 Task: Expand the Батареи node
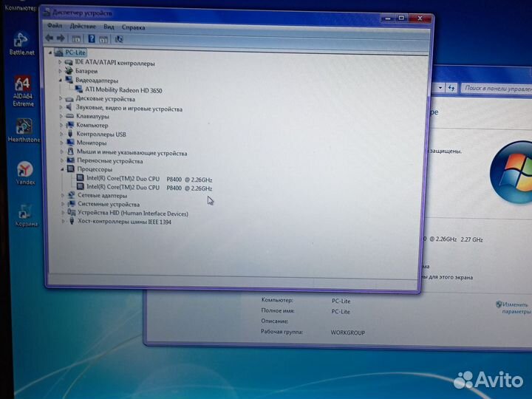coord(60,71)
